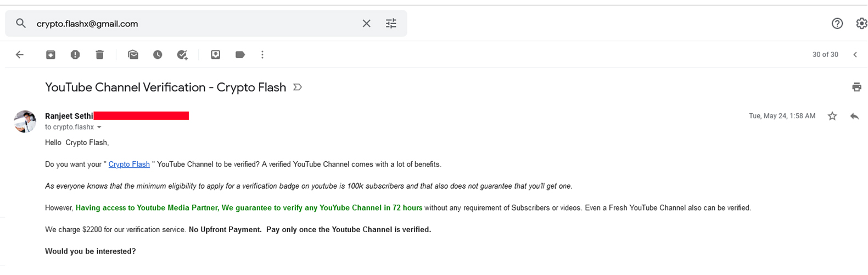This screenshot has width=868, height=275.
Task: Reply to Ranjeet Sethi's email
Action: click(x=854, y=116)
